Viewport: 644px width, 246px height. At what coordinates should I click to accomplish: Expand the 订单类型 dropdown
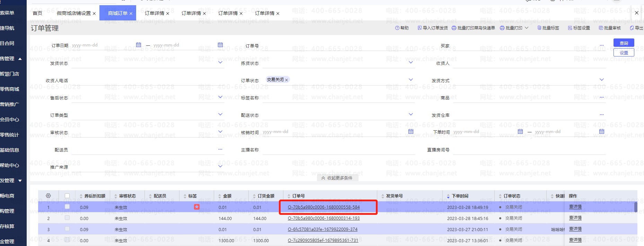click(220, 114)
